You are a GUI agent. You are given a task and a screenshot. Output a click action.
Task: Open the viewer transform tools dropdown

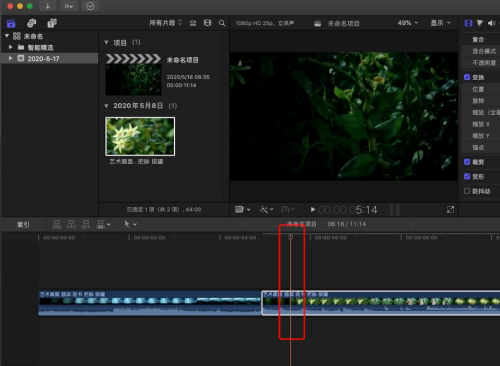pos(242,209)
